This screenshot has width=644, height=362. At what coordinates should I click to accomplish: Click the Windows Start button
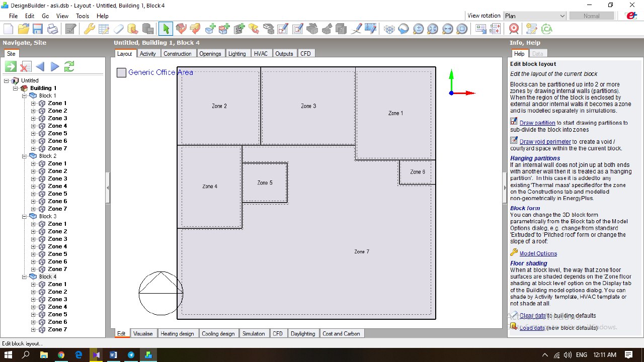[x=9, y=355]
